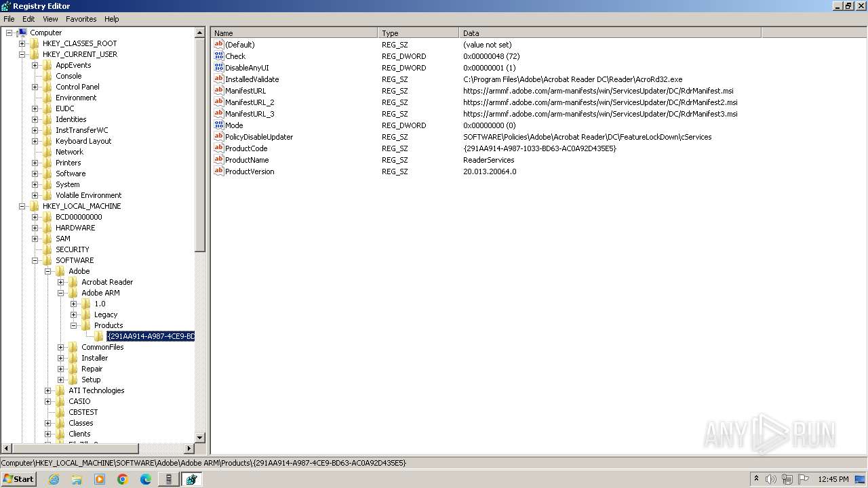The image size is (868, 488).
Task: Select the BCD00000000 key
Action: coord(79,217)
